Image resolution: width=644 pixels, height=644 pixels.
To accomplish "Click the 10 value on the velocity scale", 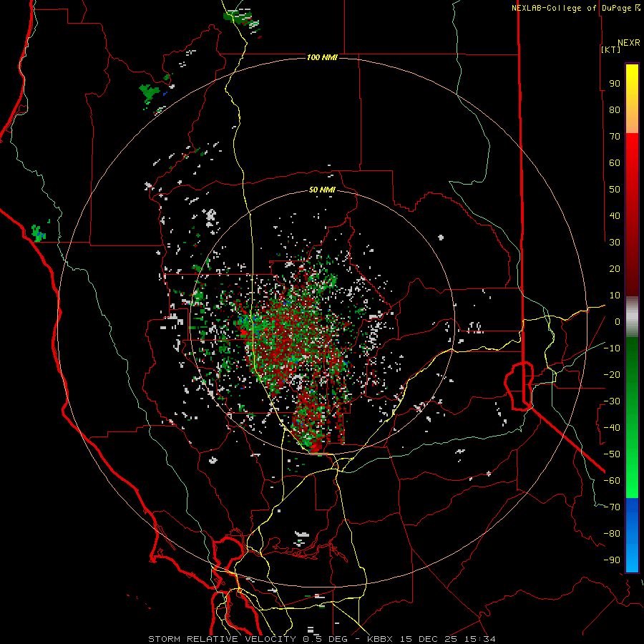I will coord(615,296).
